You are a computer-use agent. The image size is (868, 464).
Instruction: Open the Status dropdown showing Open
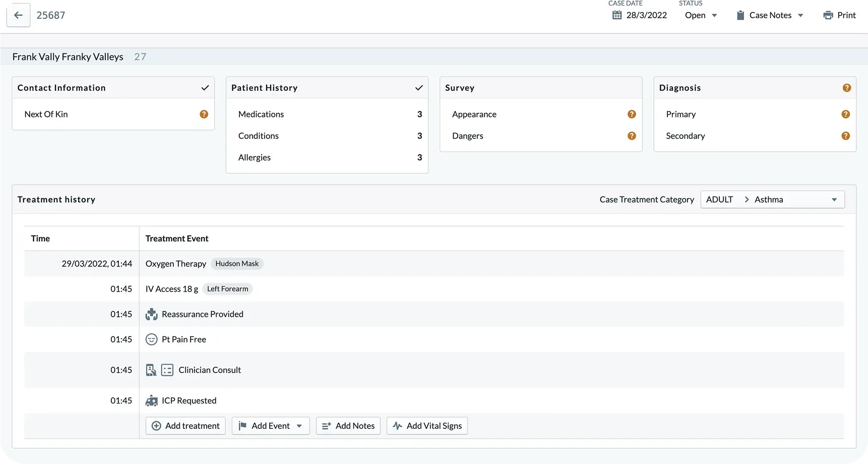(x=701, y=15)
